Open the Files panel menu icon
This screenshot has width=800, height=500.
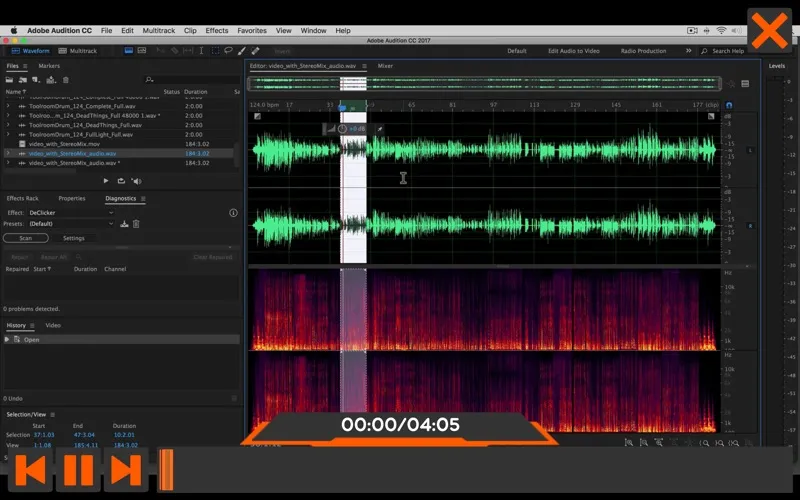point(25,66)
